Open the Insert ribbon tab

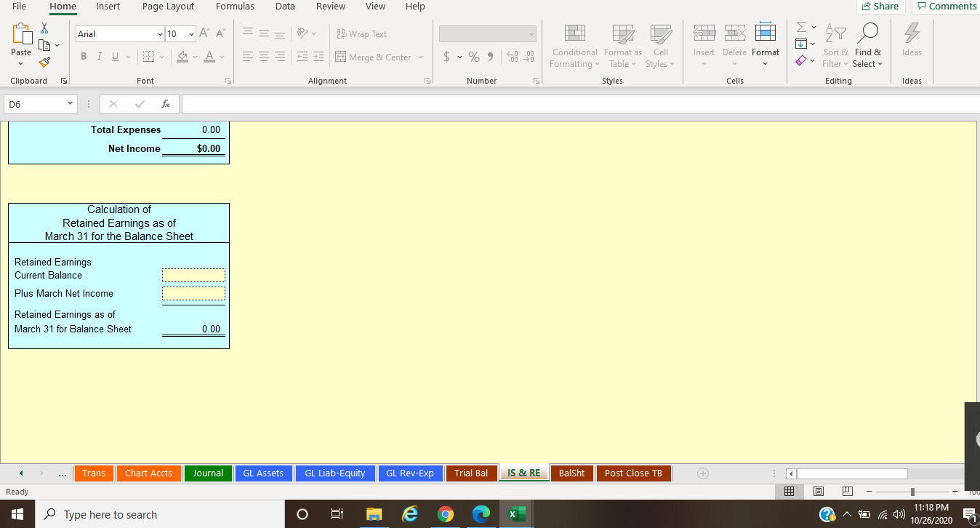[x=108, y=7]
